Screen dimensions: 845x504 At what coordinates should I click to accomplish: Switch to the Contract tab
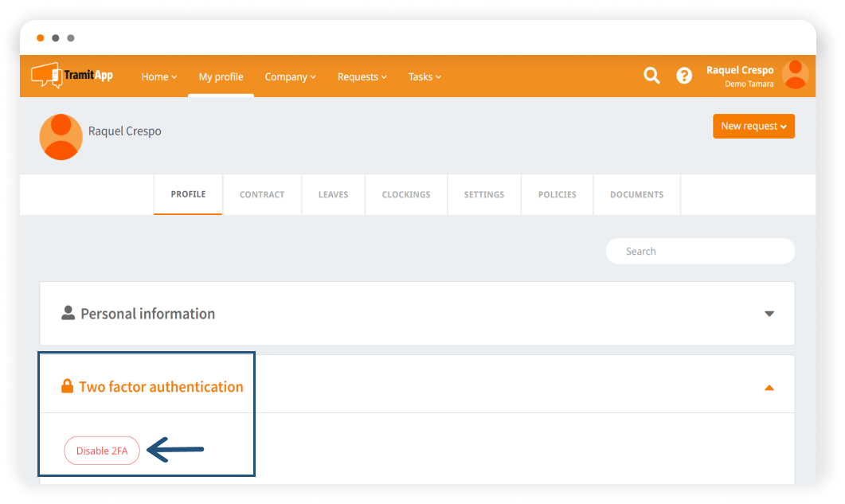click(x=262, y=195)
